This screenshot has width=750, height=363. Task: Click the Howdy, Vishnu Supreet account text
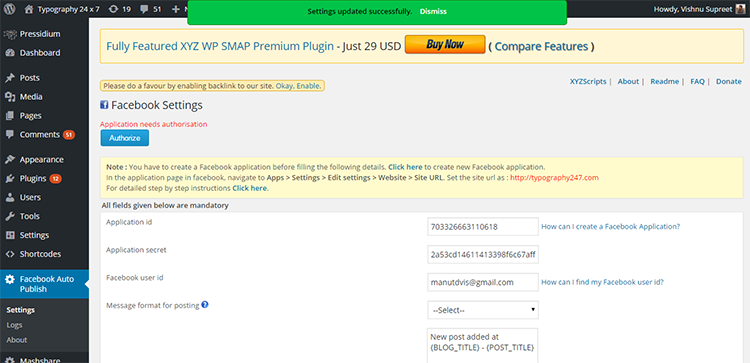coord(692,9)
